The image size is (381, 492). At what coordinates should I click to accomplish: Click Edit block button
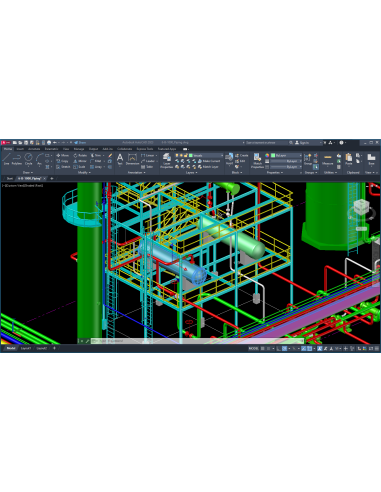tap(240, 161)
